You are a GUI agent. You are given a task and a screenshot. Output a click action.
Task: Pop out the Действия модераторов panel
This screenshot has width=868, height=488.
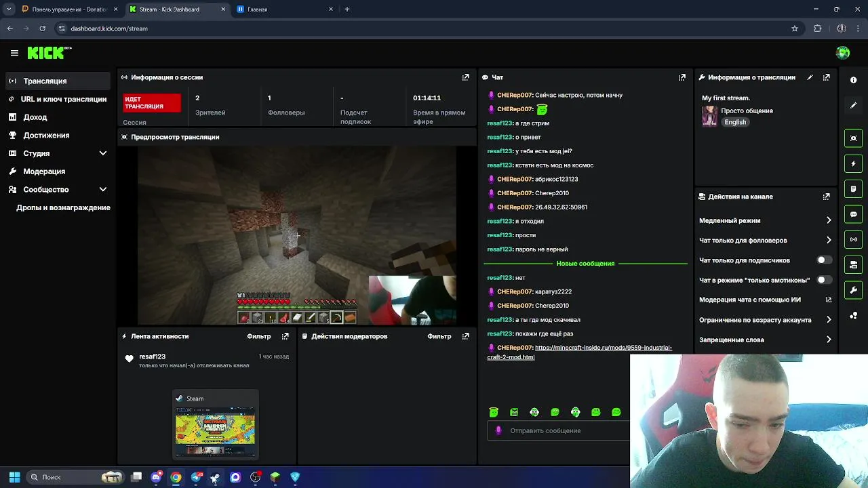pos(465,336)
